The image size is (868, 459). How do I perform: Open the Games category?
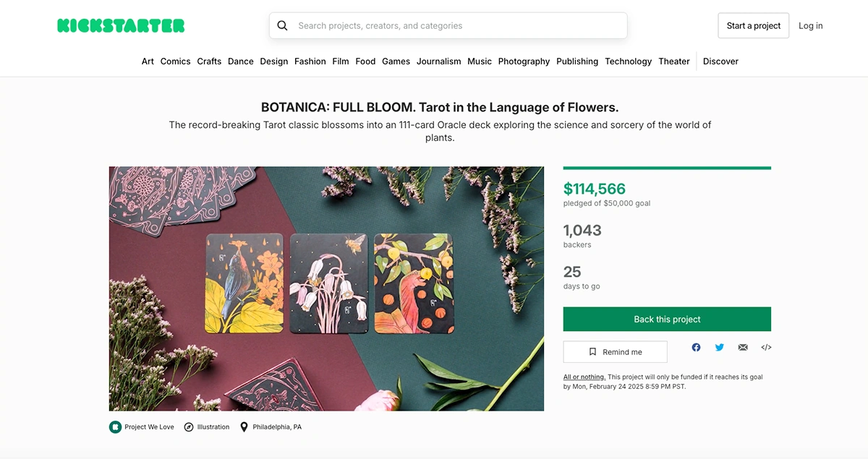pos(396,61)
